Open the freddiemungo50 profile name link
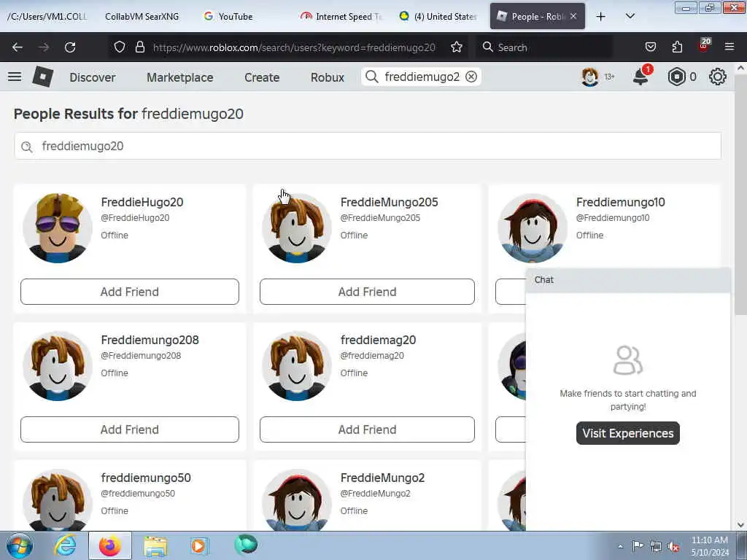 click(x=146, y=478)
